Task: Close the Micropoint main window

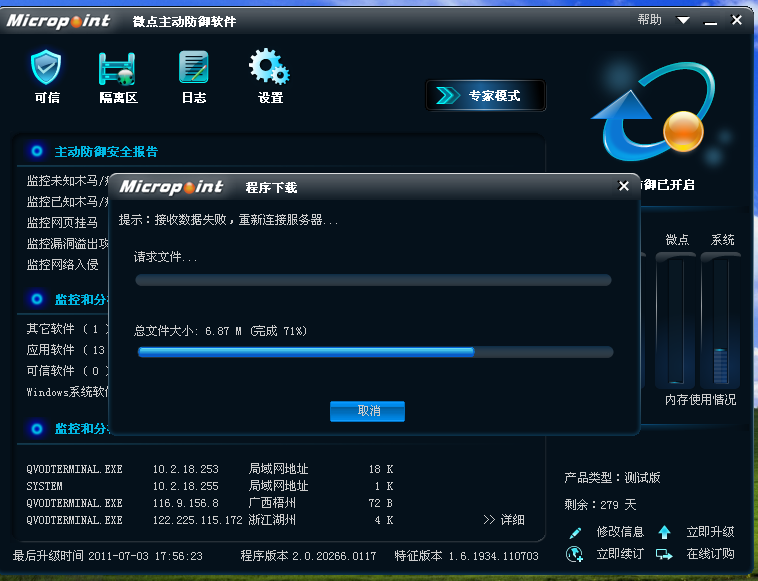Action: coord(737,20)
